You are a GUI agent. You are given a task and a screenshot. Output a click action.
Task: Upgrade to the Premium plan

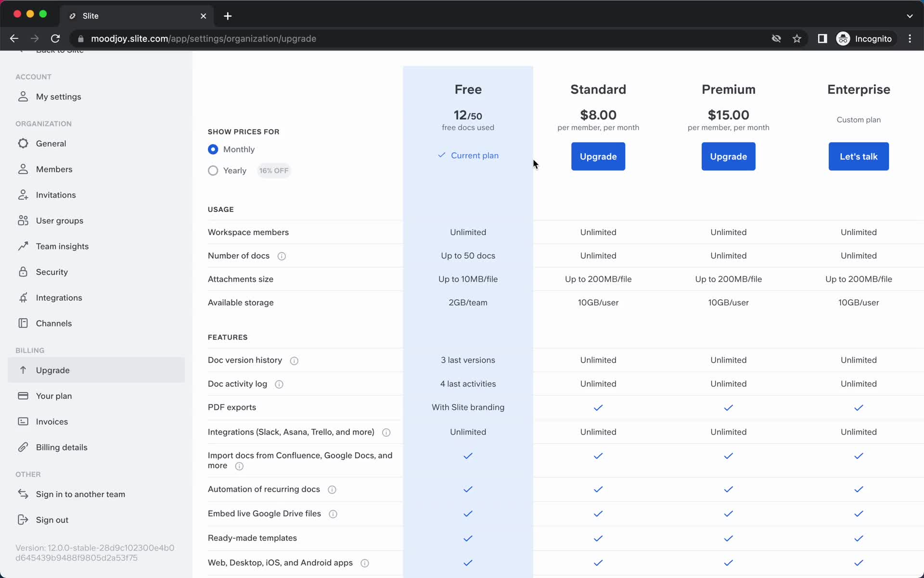(x=728, y=157)
